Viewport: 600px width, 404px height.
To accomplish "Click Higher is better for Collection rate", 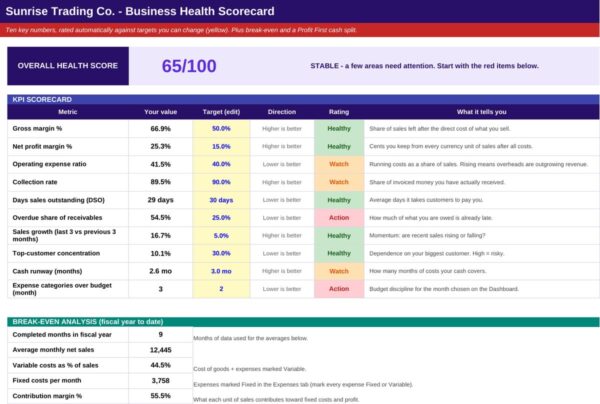I will point(282,182).
